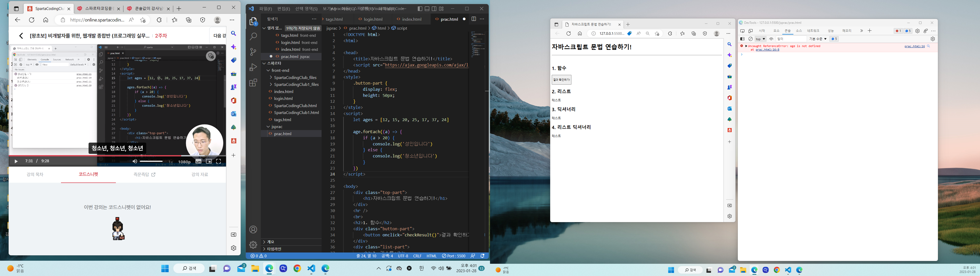Play the lecture video
Image resolution: width=980 pixels, height=276 pixels.
pos(16,161)
